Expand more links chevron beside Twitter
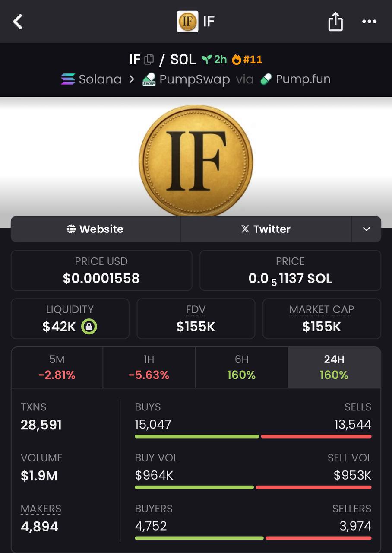392x553 pixels. [x=367, y=229]
